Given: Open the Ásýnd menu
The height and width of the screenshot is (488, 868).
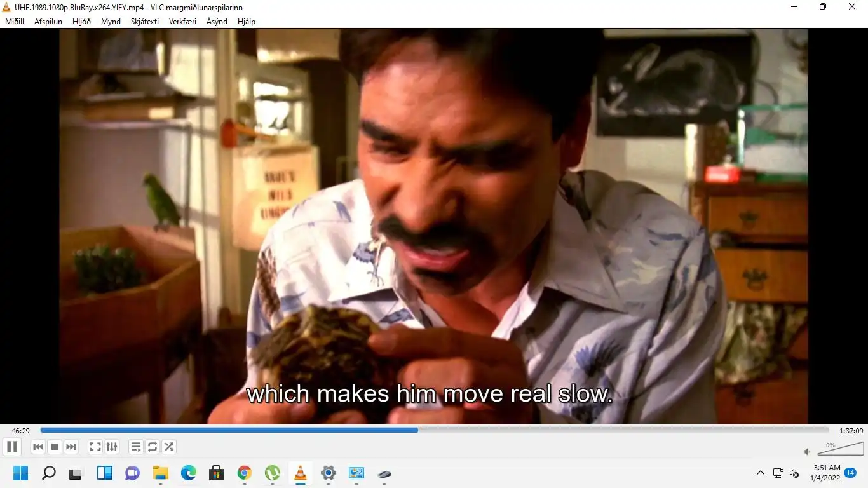Looking at the screenshot, I should click(x=217, y=21).
